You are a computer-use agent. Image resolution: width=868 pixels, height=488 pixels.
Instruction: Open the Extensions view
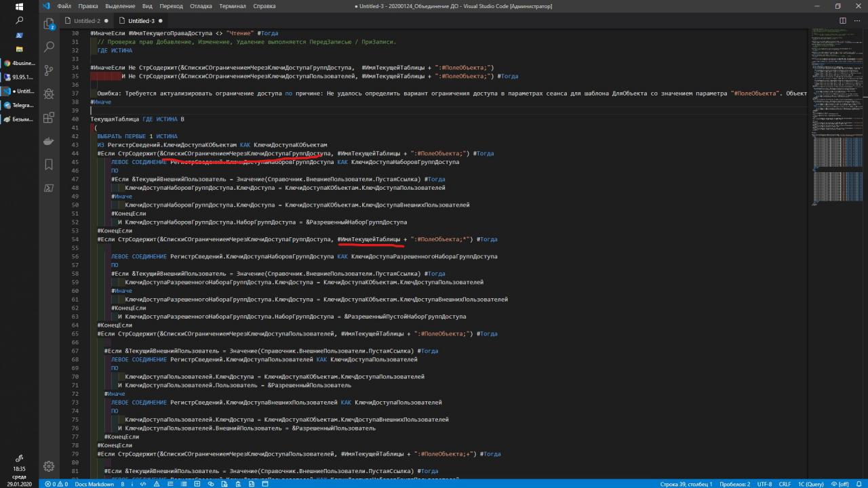pyautogui.click(x=49, y=118)
